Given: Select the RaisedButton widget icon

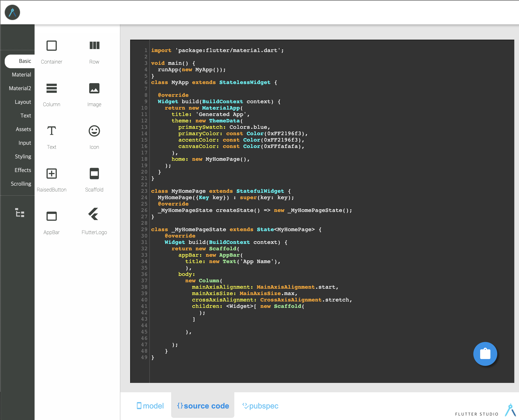Looking at the screenshot, I should coord(51,174).
